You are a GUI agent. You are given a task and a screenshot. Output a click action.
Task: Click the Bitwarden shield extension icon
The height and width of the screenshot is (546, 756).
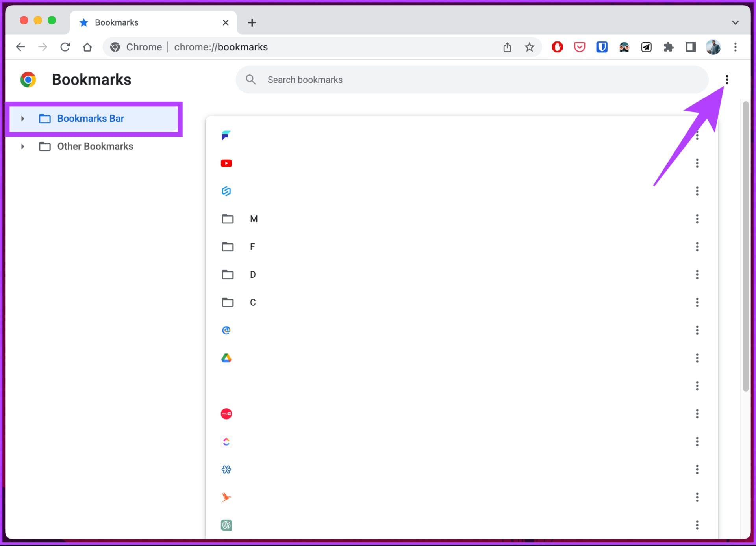click(602, 47)
